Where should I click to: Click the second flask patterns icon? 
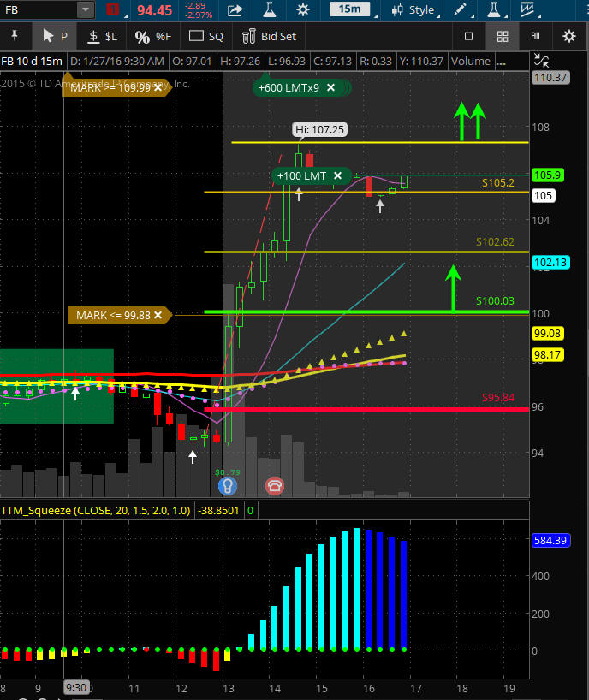[493, 9]
